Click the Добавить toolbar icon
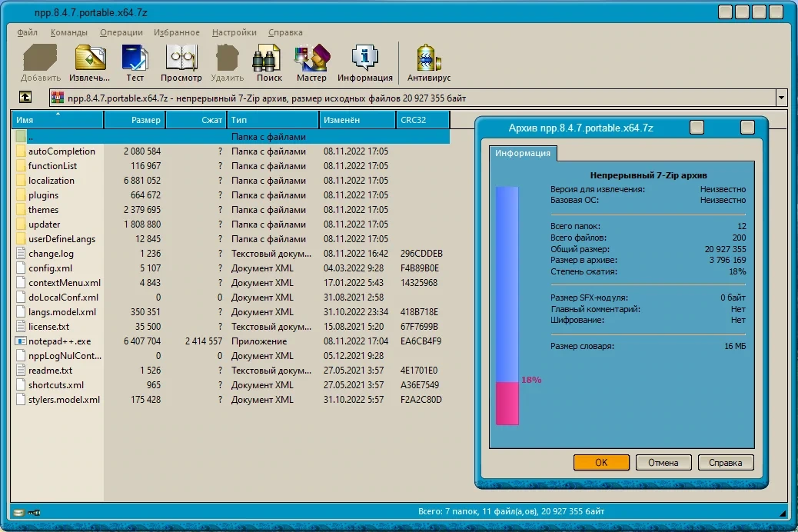Viewport: 798px width, 532px height. point(40,57)
